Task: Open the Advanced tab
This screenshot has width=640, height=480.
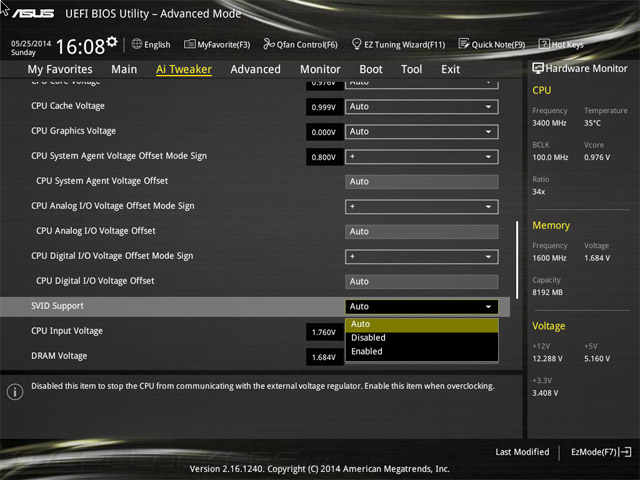Action: click(256, 69)
